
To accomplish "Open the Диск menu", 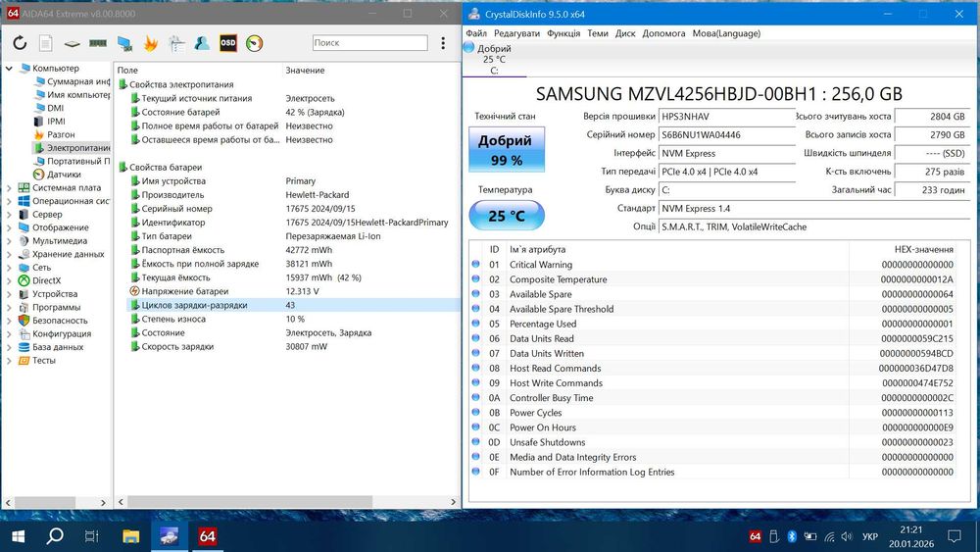I will [x=625, y=33].
